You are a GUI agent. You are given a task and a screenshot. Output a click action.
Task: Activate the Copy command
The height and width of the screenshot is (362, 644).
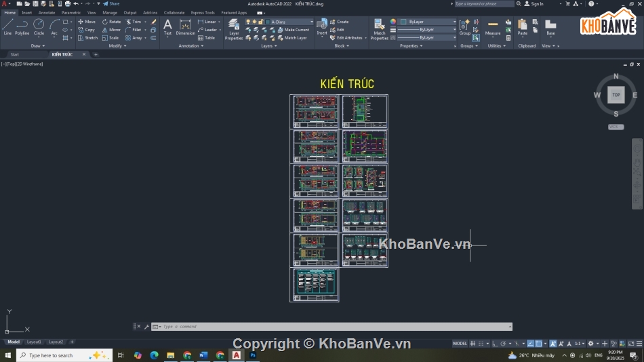87,30
